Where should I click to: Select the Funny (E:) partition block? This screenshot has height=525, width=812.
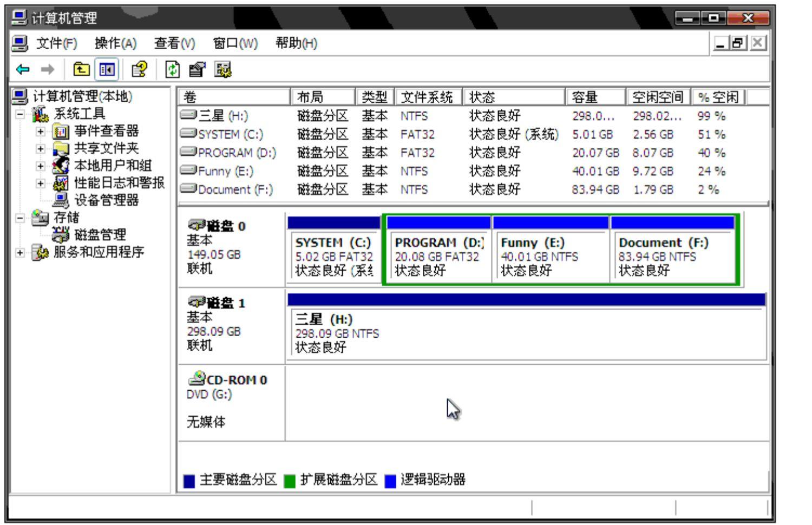pyautogui.click(x=550, y=255)
